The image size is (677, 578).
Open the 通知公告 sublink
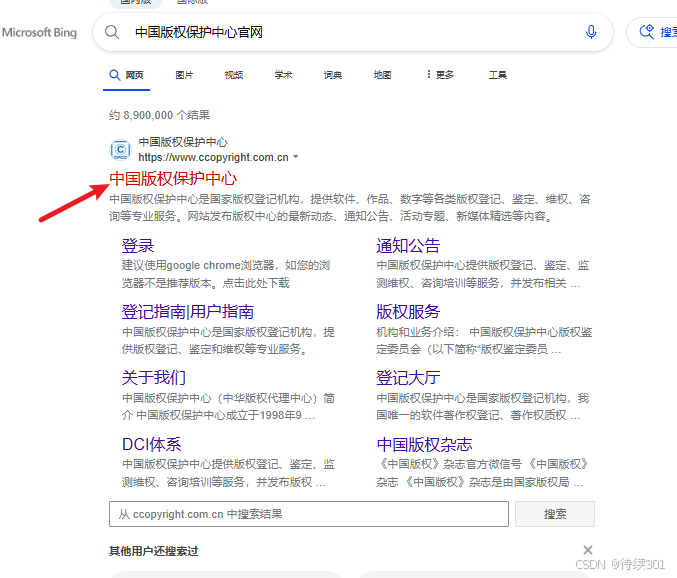coord(408,246)
